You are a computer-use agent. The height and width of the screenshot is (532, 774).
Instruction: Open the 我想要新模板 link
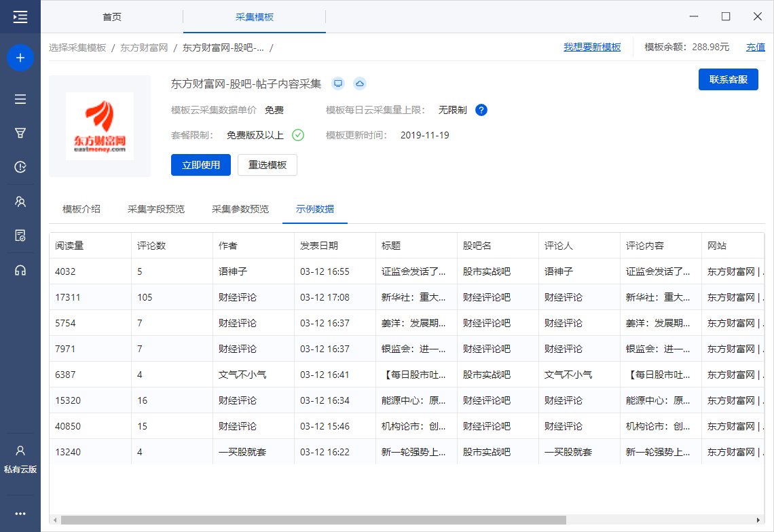click(x=592, y=47)
